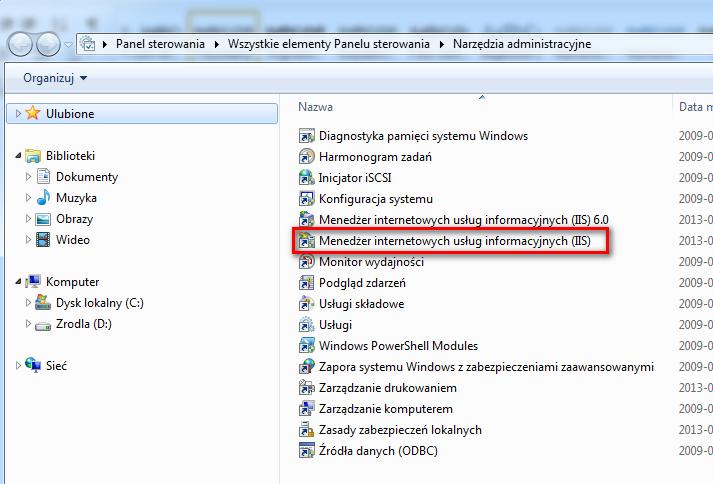Go forward with the Forward navigation button
Viewport: 713px width, 484px height.
tap(49, 44)
